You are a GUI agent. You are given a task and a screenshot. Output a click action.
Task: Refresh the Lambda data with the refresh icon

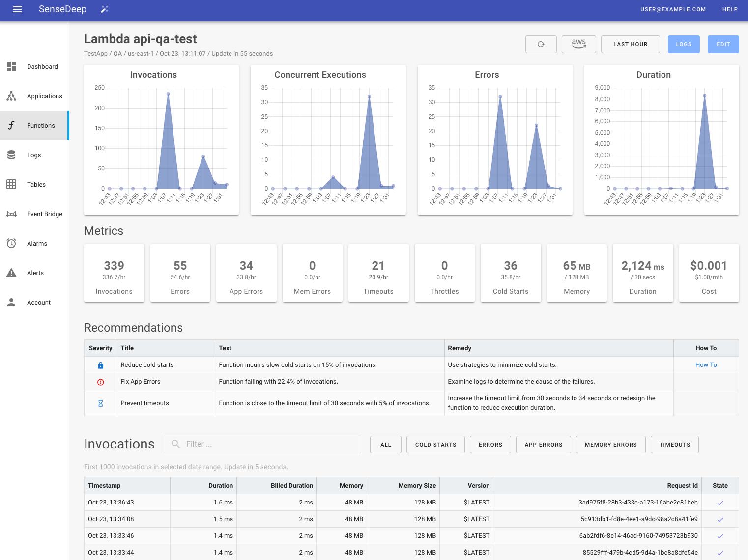coord(541,44)
